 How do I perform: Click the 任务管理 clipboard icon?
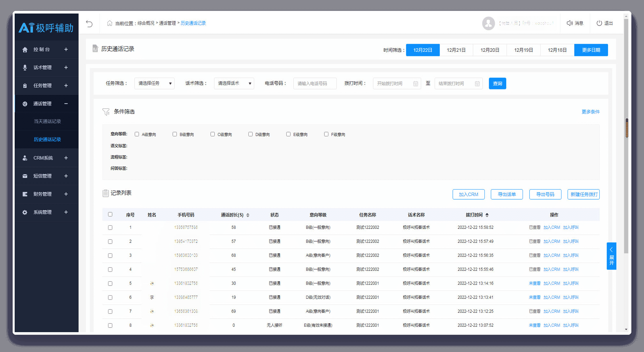coord(25,86)
